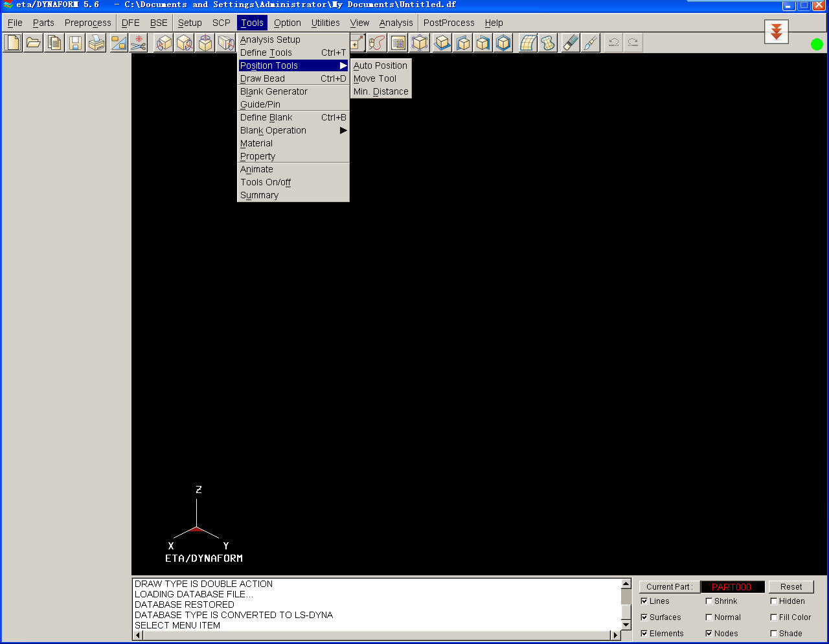The width and height of the screenshot is (829, 644).
Task: Click the cube with front face highlighted icon
Action: coord(503,43)
